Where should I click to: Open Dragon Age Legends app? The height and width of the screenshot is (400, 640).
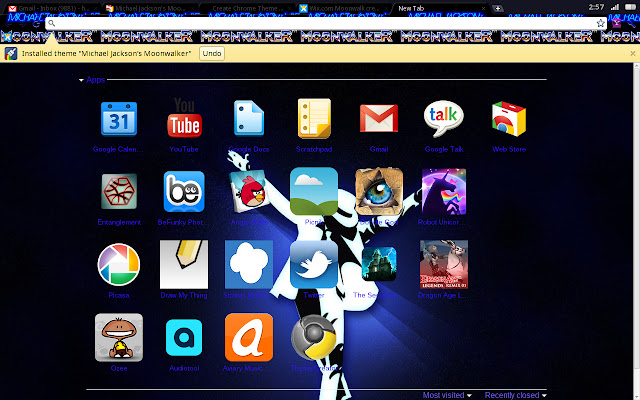pos(444,264)
